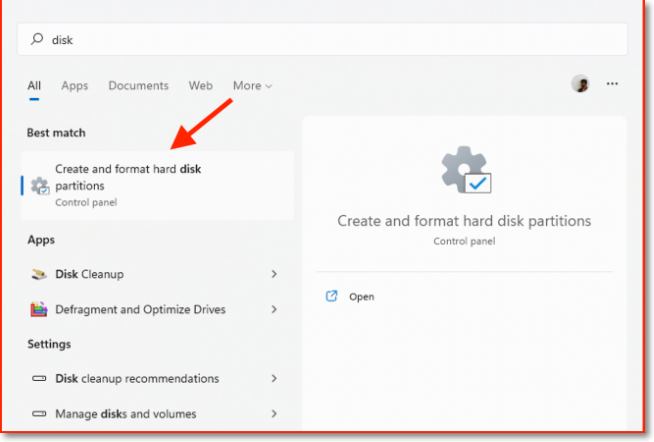Viewport: 654px width, 442px height.
Task: Switch to the Apps tab
Action: 75,86
